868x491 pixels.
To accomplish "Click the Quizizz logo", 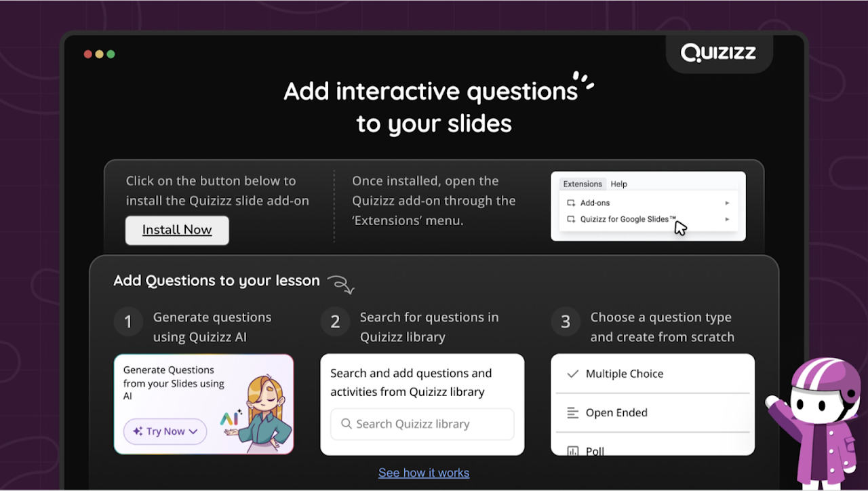I will click(718, 53).
